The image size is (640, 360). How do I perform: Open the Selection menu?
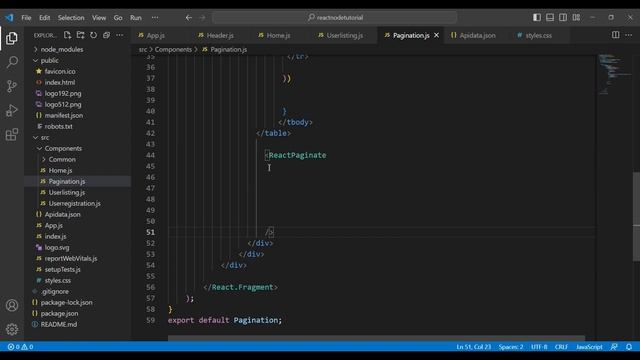71,18
